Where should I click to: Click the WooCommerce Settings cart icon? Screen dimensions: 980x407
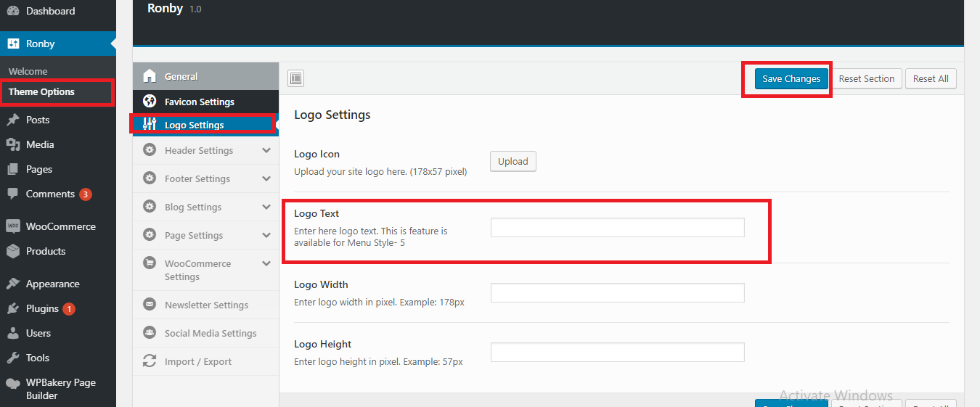tap(150, 263)
